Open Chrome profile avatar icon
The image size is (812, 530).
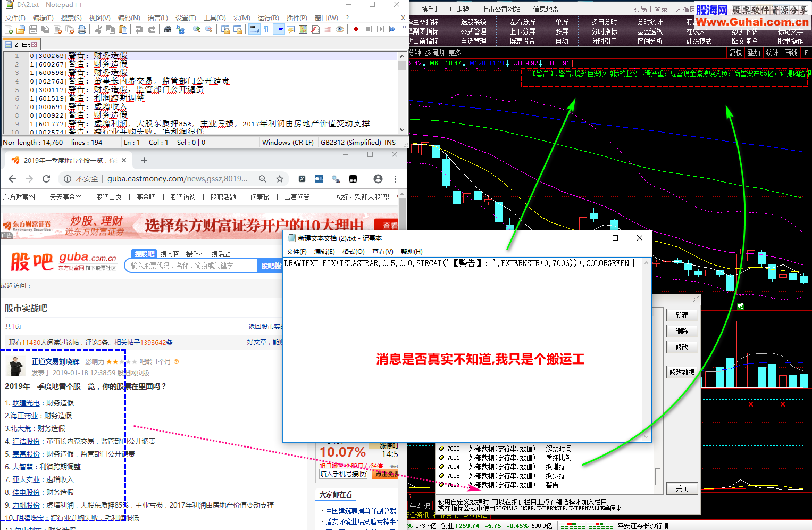click(x=378, y=179)
